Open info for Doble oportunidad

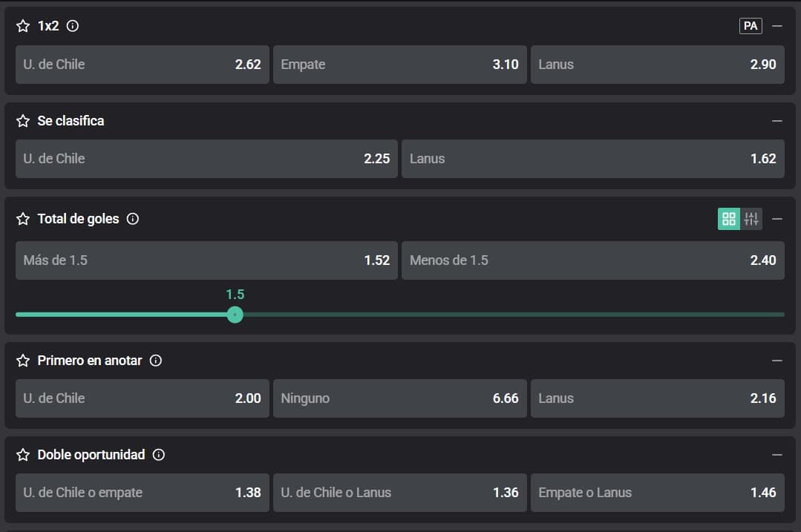[159, 455]
